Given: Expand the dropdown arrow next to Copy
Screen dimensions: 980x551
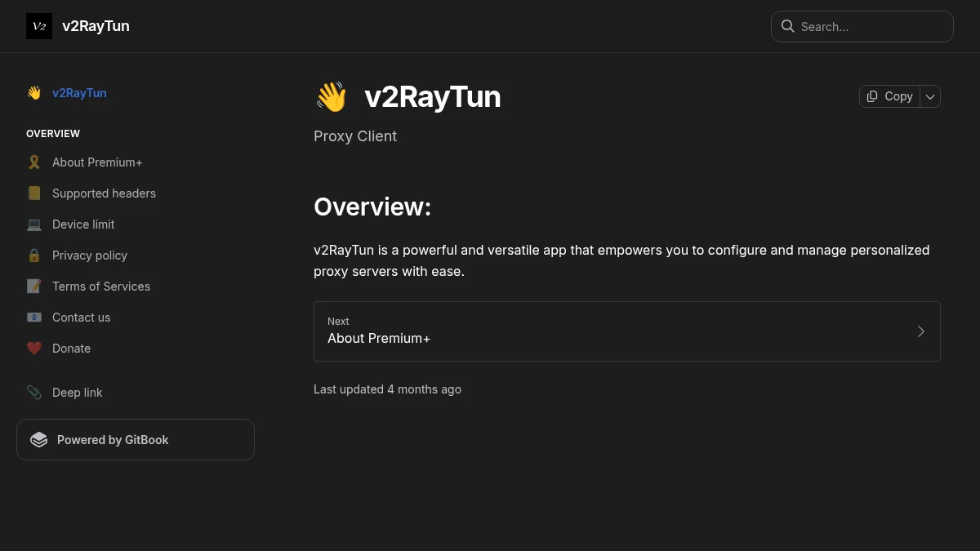Looking at the screenshot, I should (930, 96).
